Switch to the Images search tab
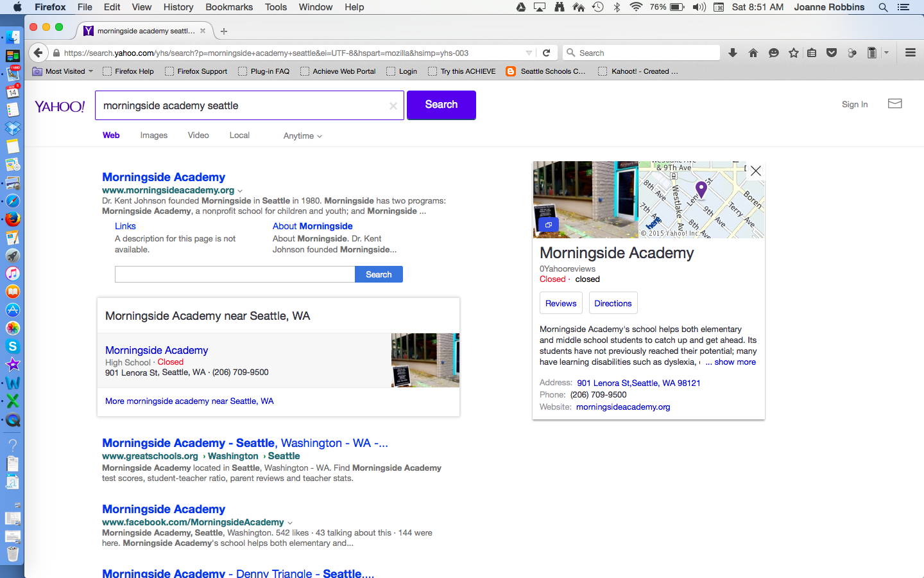924x578 pixels. 154,136
